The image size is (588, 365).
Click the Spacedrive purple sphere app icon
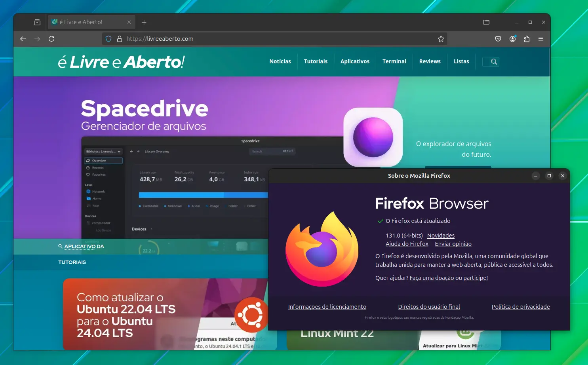373,137
